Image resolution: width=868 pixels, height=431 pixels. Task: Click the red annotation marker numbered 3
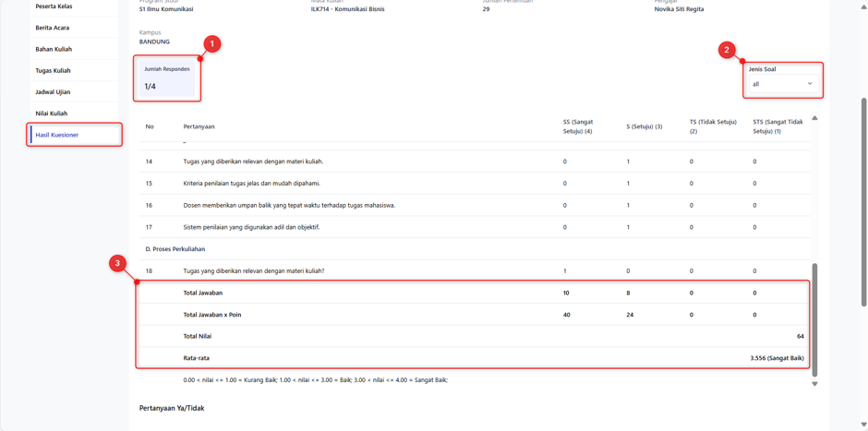(x=117, y=264)
